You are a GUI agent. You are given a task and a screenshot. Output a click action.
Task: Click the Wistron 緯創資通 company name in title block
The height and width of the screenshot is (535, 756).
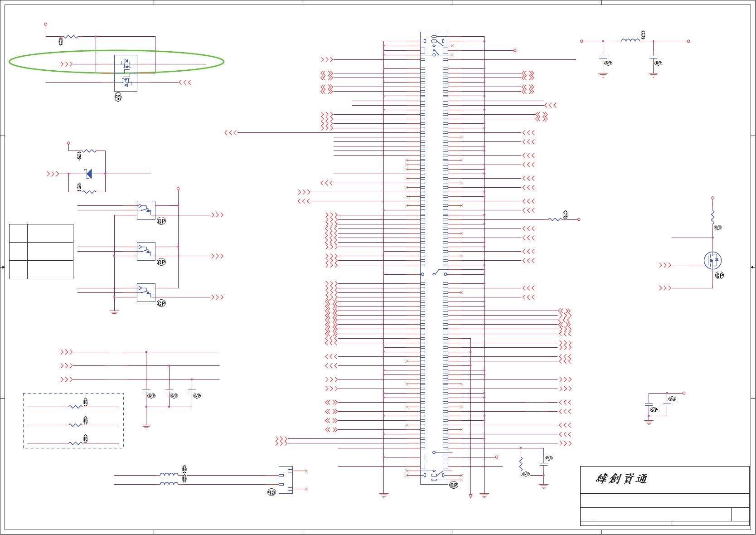click(x=621, y=479)
